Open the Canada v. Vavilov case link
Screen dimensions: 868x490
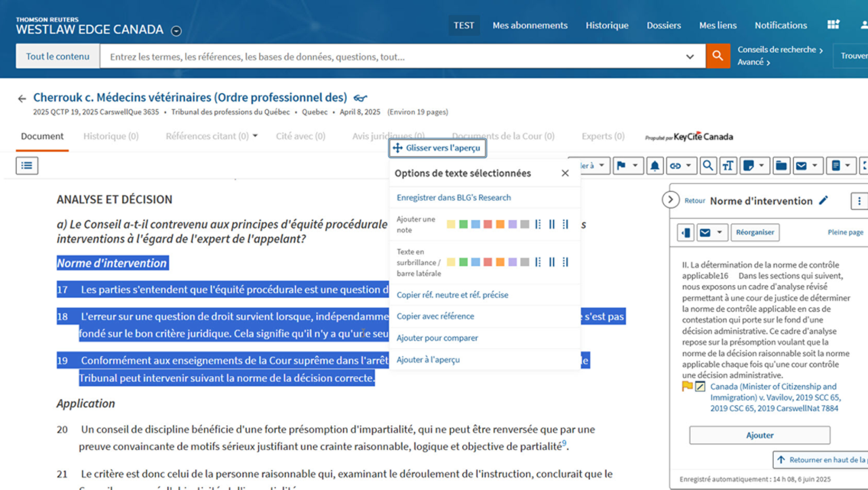click(773, 397)
